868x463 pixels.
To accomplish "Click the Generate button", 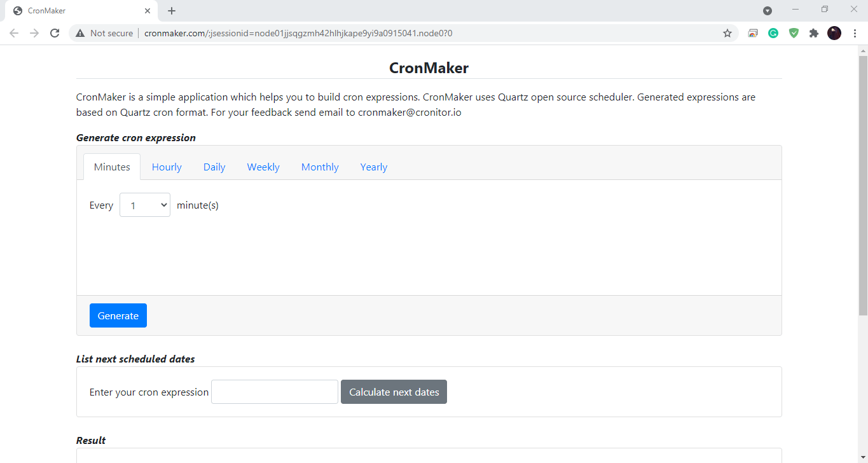I will click(118, 315).
